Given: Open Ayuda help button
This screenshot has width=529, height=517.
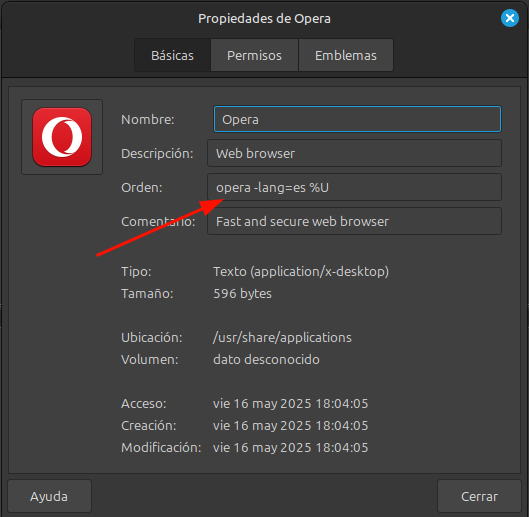Looking at the screenshot, I should coord(49,496).
